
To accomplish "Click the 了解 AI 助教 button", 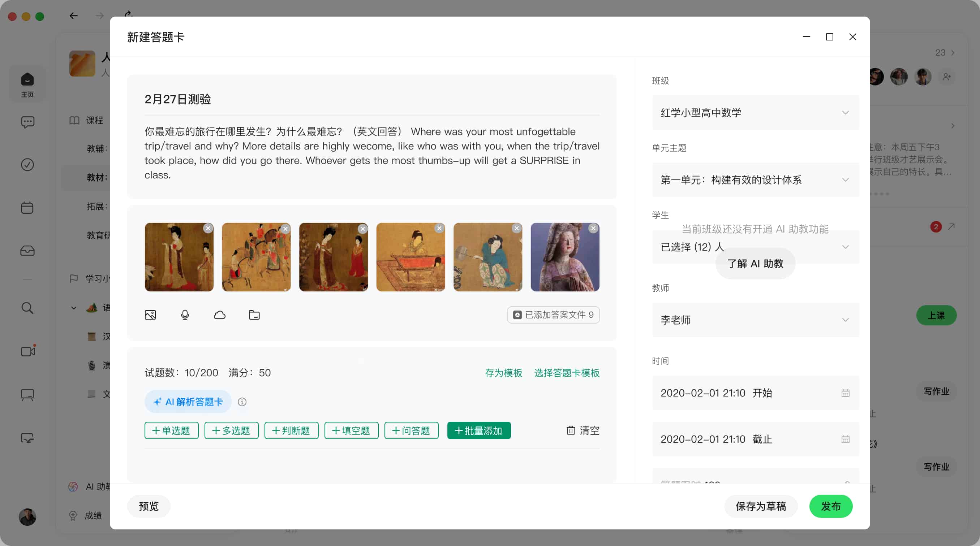I will [755, 264].
